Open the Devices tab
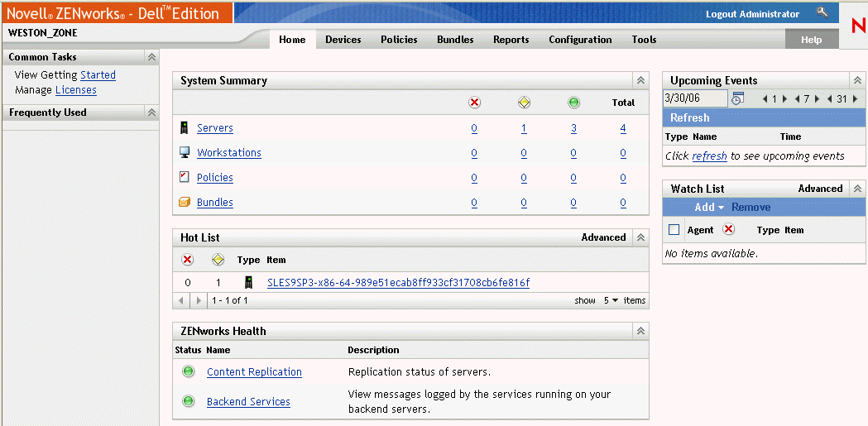 [x=343, y=39]
